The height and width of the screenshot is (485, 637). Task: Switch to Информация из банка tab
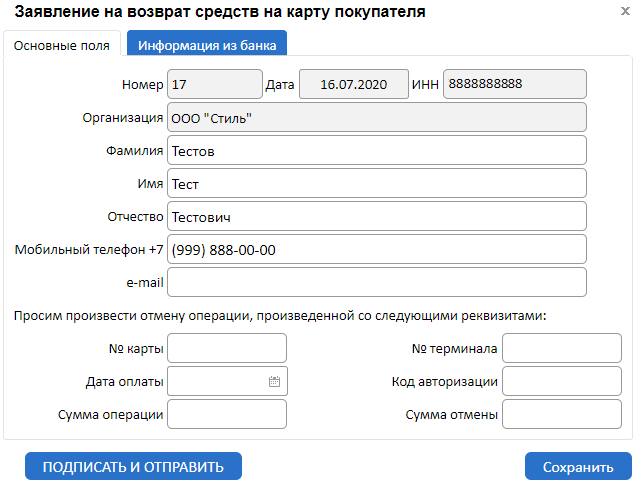[x=207, y=45]
